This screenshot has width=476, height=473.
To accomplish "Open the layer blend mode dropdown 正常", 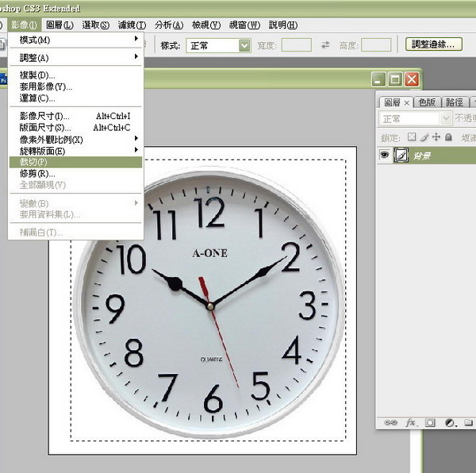I will pos(415,118).
